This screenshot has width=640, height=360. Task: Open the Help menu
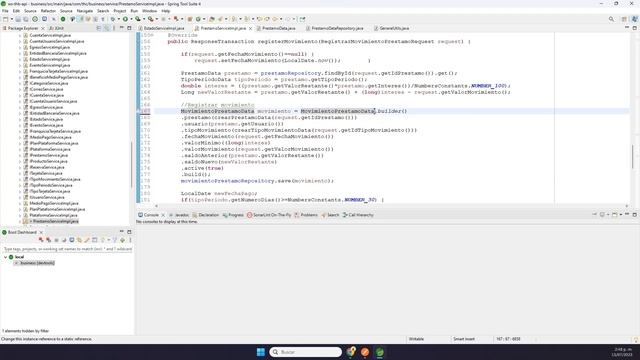click(165, 11)
